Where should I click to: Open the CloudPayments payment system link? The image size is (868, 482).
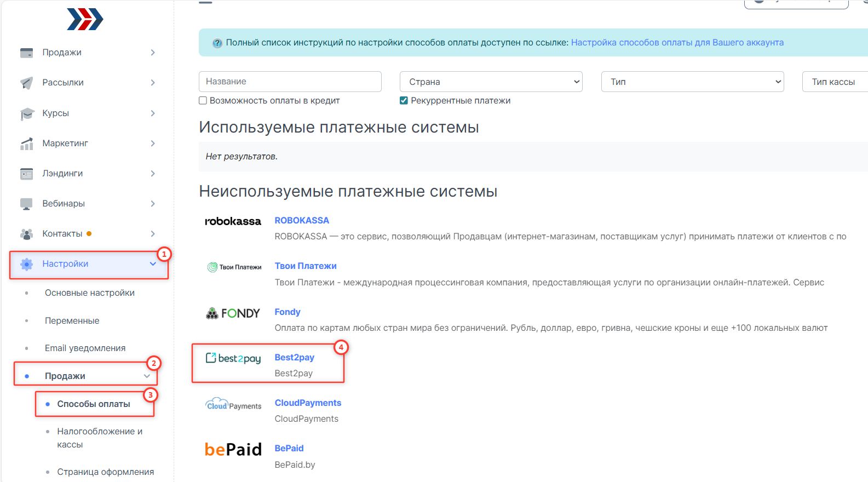coord(308,403)
